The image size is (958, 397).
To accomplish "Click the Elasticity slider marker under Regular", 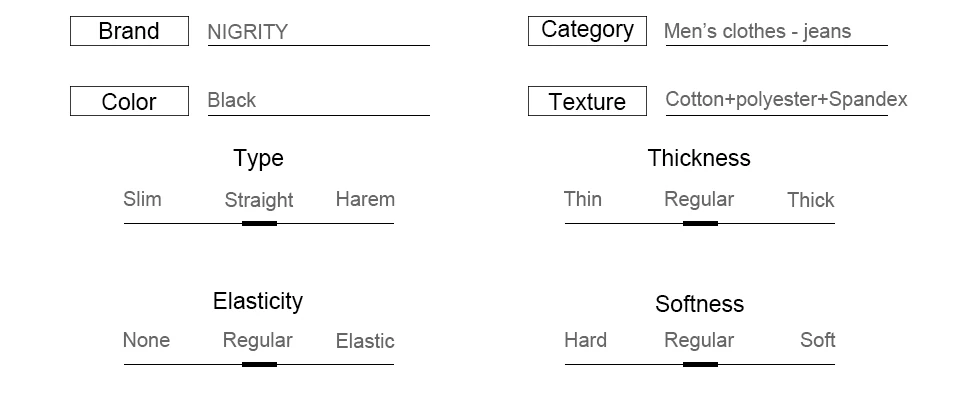I will [x=260, y=365].
